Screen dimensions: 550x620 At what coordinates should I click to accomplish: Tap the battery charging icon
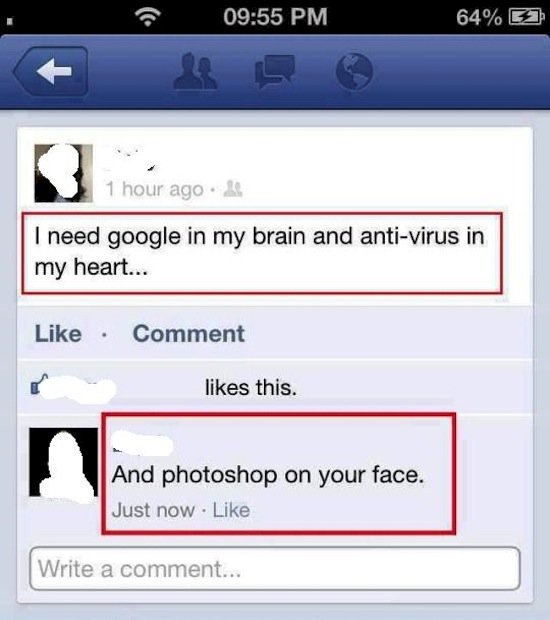[525, 17]
